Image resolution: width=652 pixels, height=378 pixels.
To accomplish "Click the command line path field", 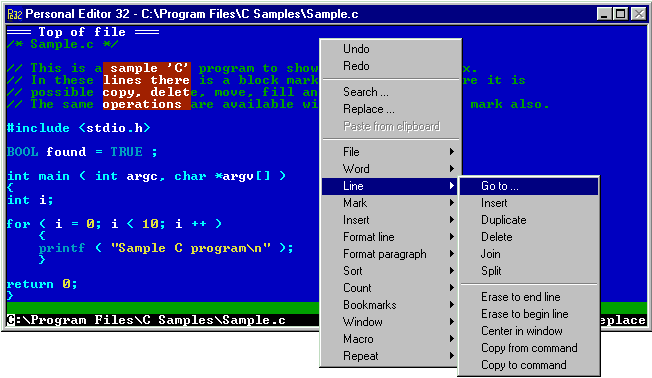I will (163, 320).
